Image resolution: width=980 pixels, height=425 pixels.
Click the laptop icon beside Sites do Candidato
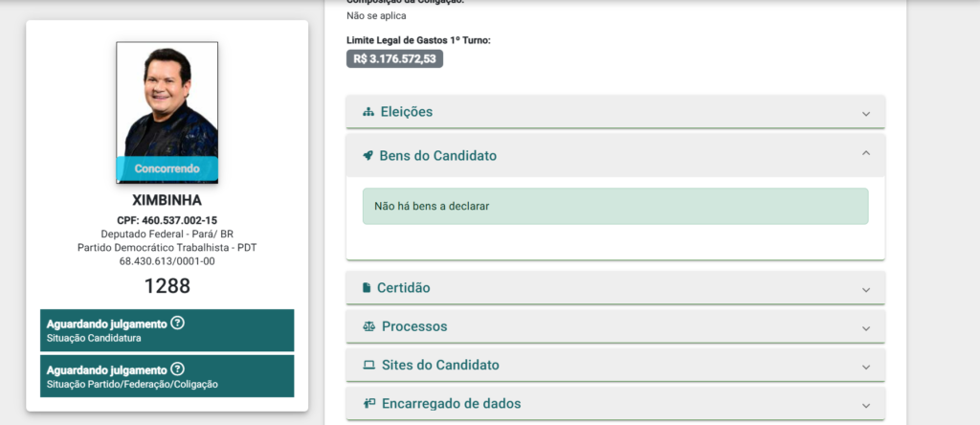[x=368, y=366]
